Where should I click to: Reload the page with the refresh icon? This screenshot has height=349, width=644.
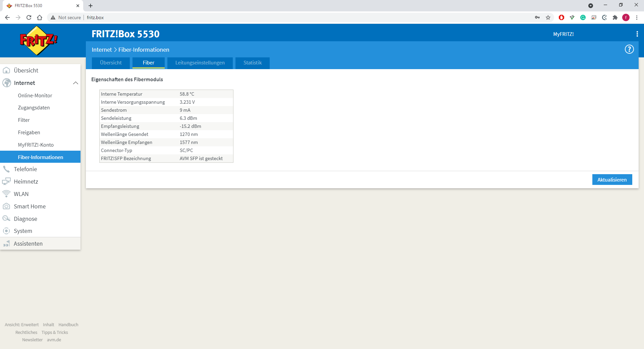[x=29, y=17]
